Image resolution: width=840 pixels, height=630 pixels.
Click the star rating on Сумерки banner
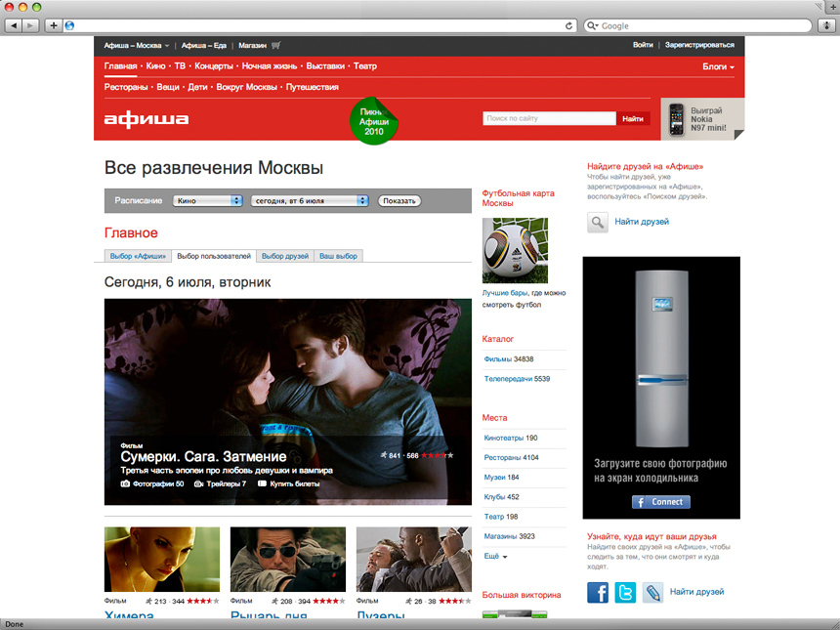point(438,455)
